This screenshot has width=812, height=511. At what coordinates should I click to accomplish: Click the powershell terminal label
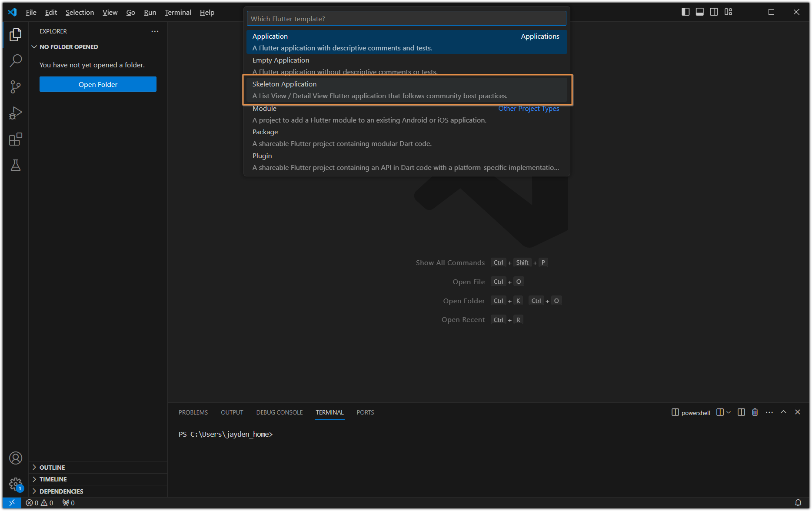[x=691, y=412]
